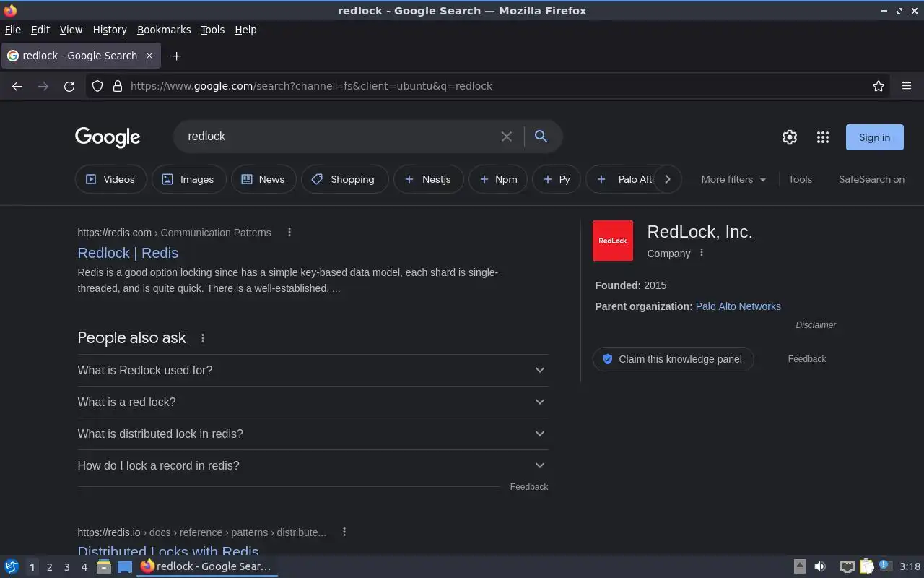Screen dimensions: 924x578
Task: Clear the search box with the X icon
Action: (x=507, y=137)
